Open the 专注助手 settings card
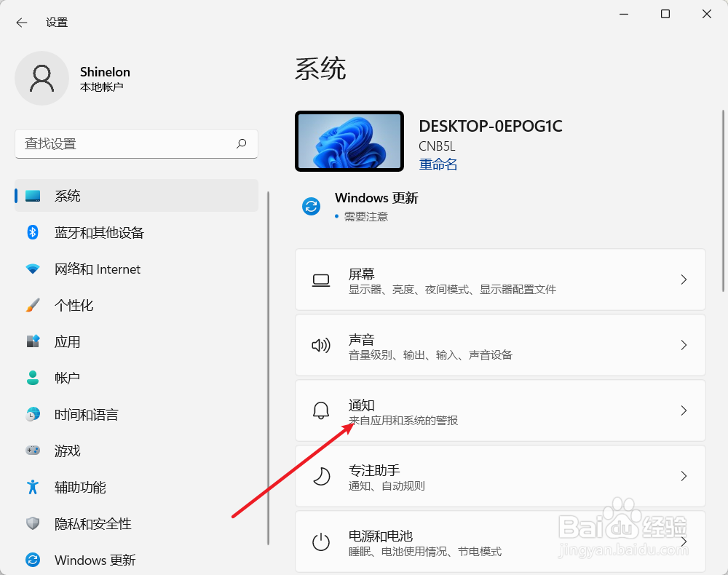The image size is (728, 575). [x=500, y=476]
